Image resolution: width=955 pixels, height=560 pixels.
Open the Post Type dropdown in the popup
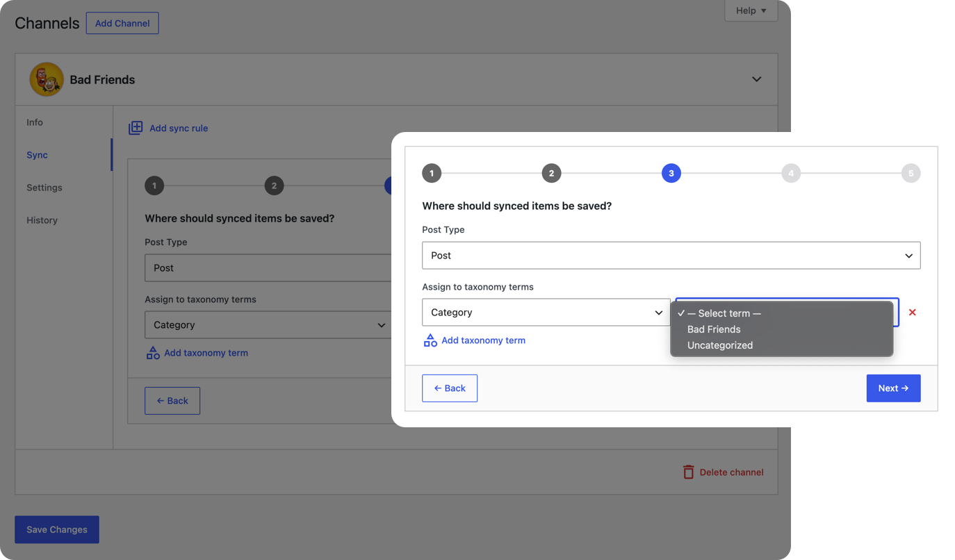coord(671,256)
